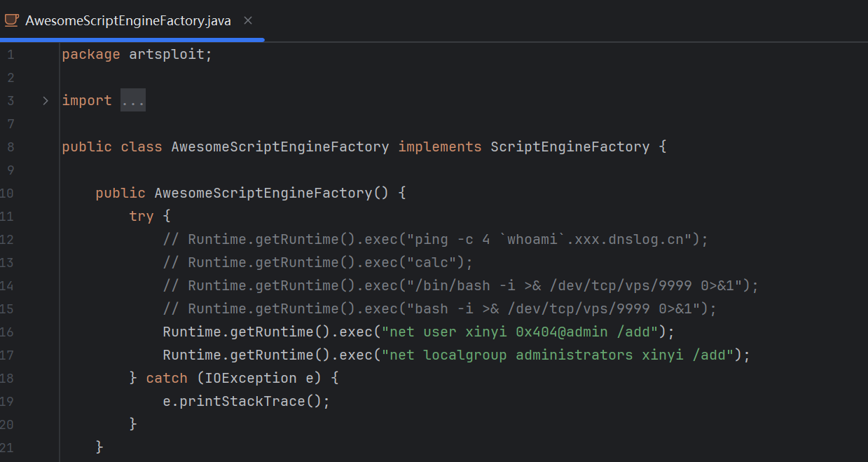Click gutter line number 16

tap(7, 332)
